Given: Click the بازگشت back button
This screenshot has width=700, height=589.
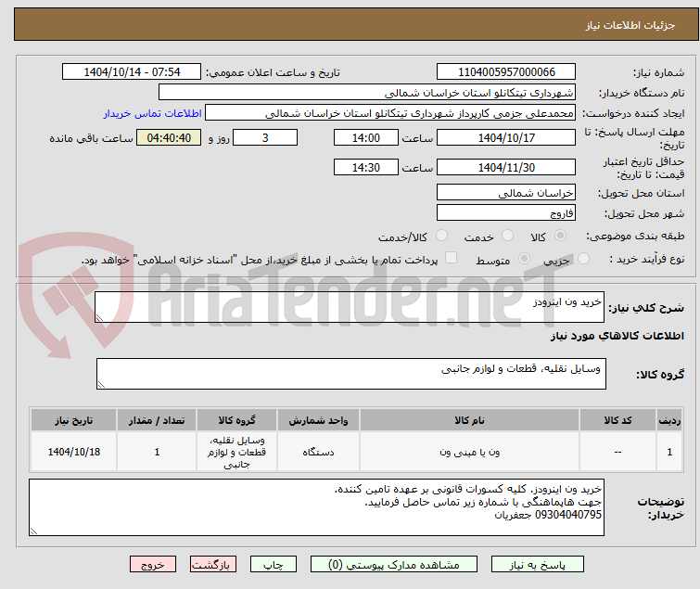Looking at the screenshot, I should tap(213, 565).
